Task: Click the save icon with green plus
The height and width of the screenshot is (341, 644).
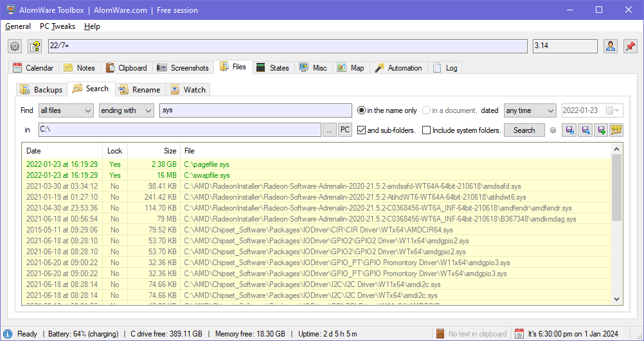Action: click(601, 130)
